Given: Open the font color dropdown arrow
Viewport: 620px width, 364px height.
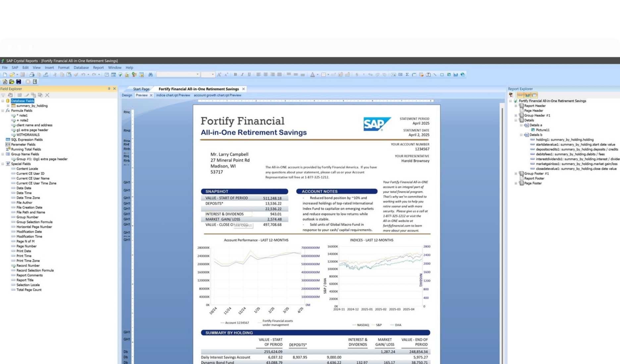Looking at the screenshot, I should click(x=317, y=75).
